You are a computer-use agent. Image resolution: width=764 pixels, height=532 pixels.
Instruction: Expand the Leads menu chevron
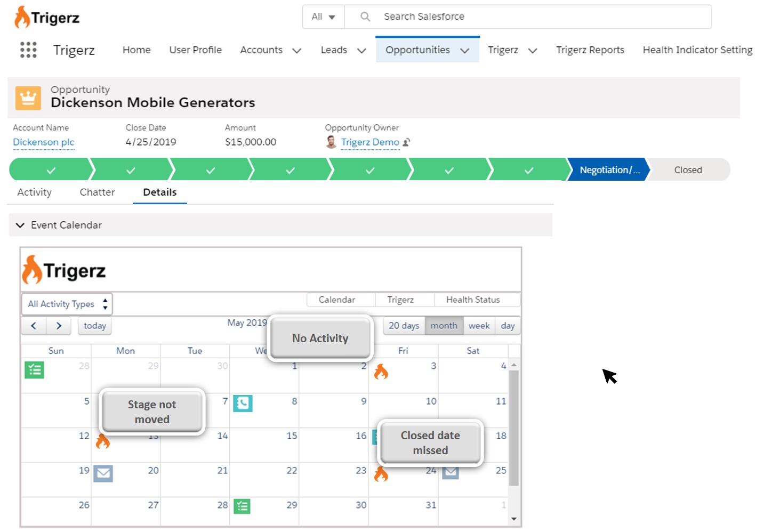pyautogui.click(x=361, y=51)
